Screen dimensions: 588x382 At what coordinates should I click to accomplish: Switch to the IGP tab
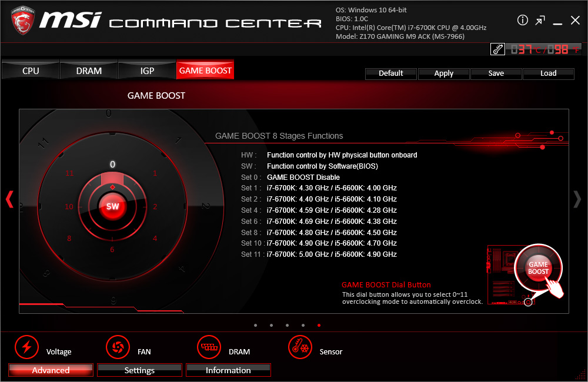point(147,71)
